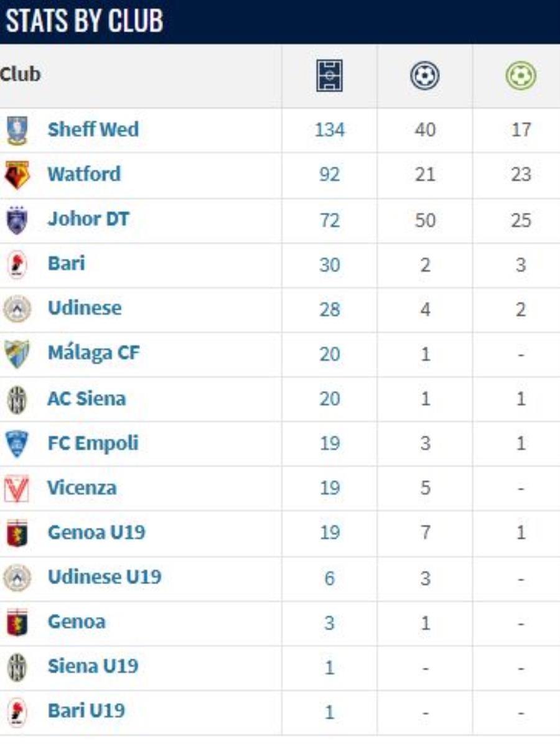The height and width of the screenshot is (744, 560).
Task: Click the Genoa U19 club crest
Action: click(17, 533)
